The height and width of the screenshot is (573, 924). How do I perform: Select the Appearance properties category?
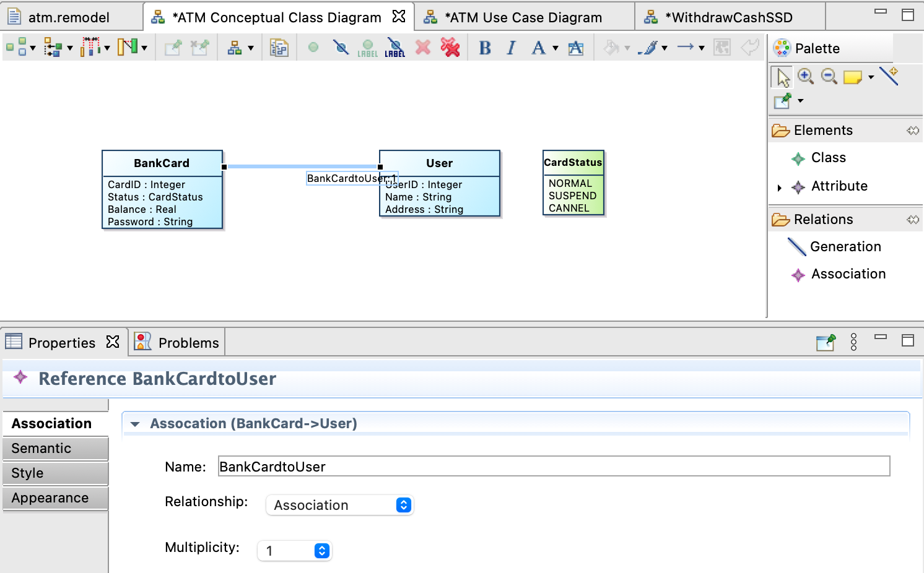coord(56,498)
